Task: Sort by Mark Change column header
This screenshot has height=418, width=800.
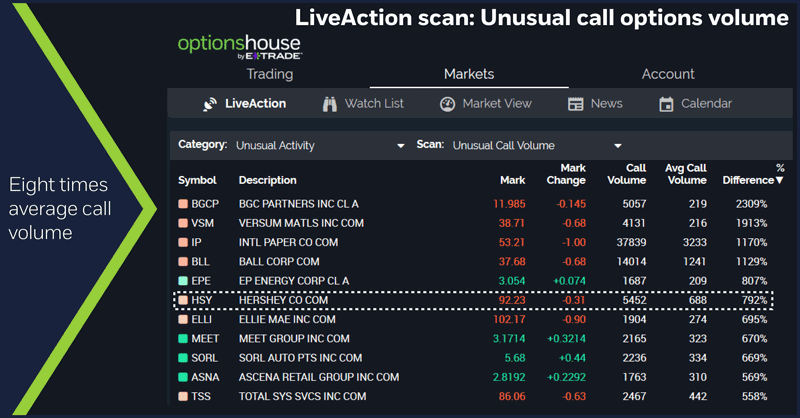Action: 572,174
